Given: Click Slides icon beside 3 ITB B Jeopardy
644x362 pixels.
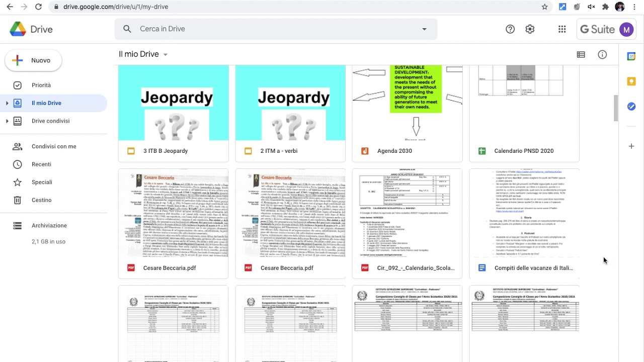Looking at the screenshot, I should [131, 151].
